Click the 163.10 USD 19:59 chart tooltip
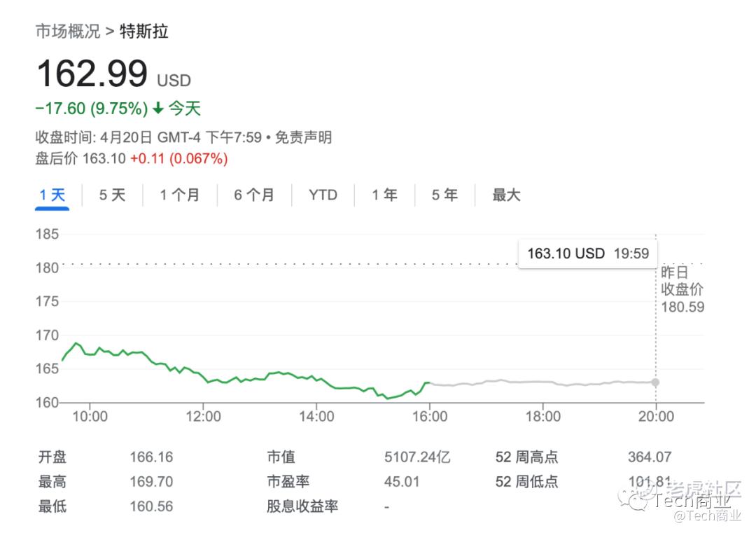The width and height of the screenshot is (756, 533). 587,254
